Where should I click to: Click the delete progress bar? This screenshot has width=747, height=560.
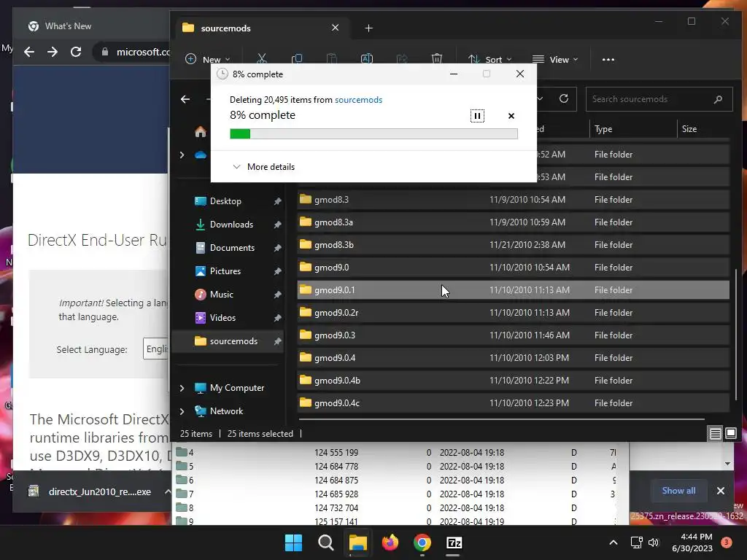point(373,134)
